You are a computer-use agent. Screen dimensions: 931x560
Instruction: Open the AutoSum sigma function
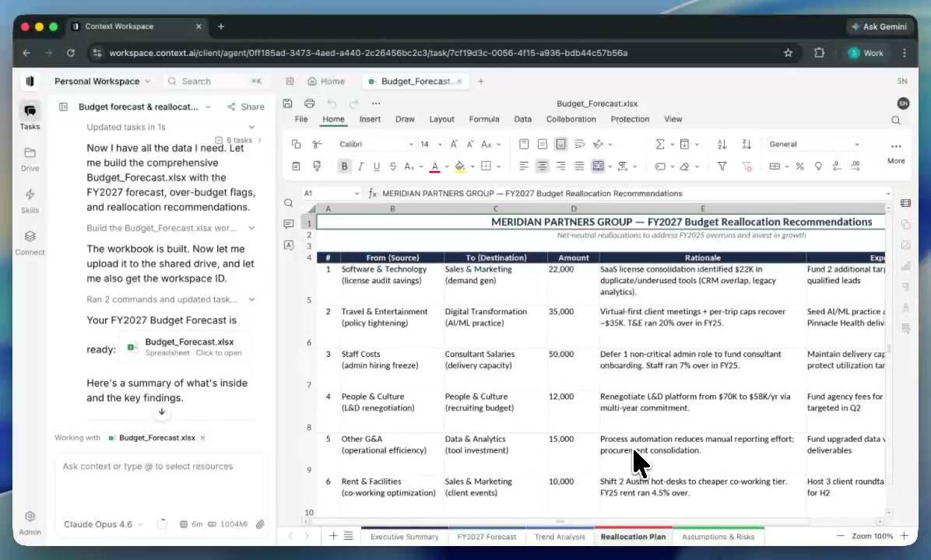[x=660, y=144]
